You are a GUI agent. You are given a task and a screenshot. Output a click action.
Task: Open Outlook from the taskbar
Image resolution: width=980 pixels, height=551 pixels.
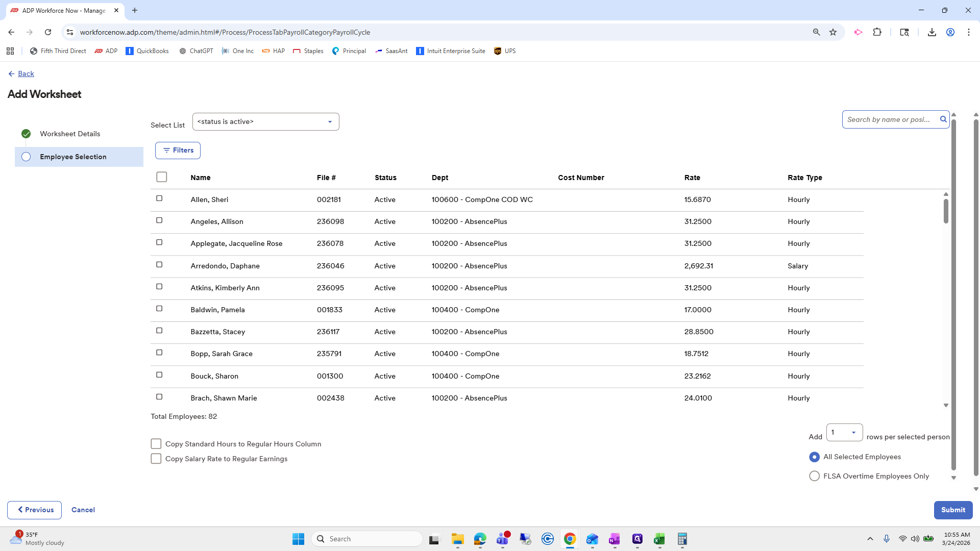click(592, 539)
